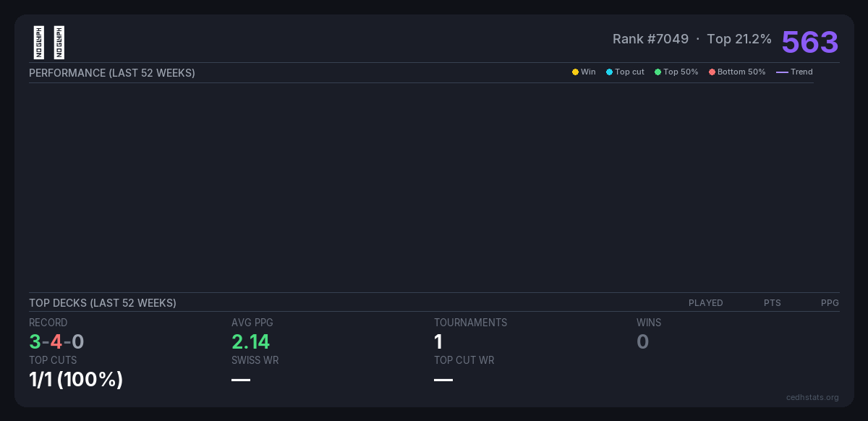Click the first NO GLYPH placeholder icon
868x421 pixels.
pyautogui.click(x=39, y=43)
